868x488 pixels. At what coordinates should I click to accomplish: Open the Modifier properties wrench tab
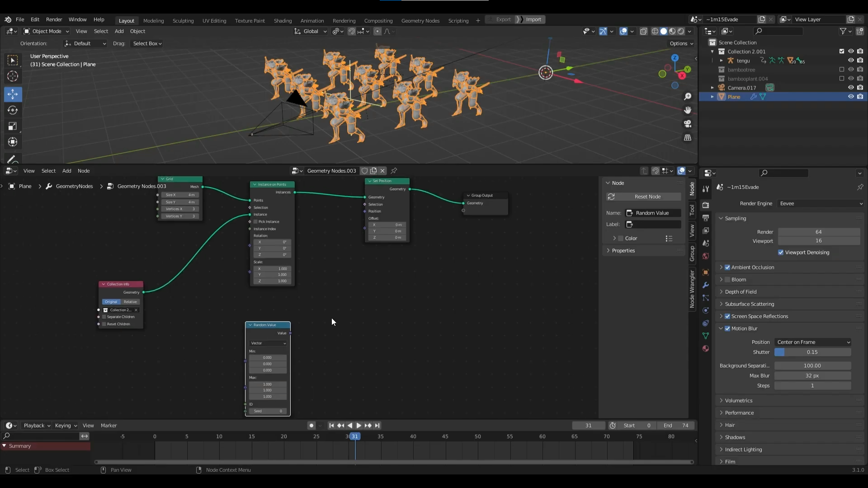pyautogui.click(x=705, y=285)
